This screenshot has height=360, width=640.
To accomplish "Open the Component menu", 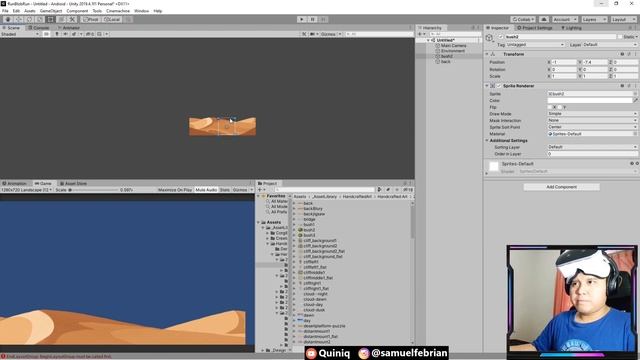I will point(77,11).
